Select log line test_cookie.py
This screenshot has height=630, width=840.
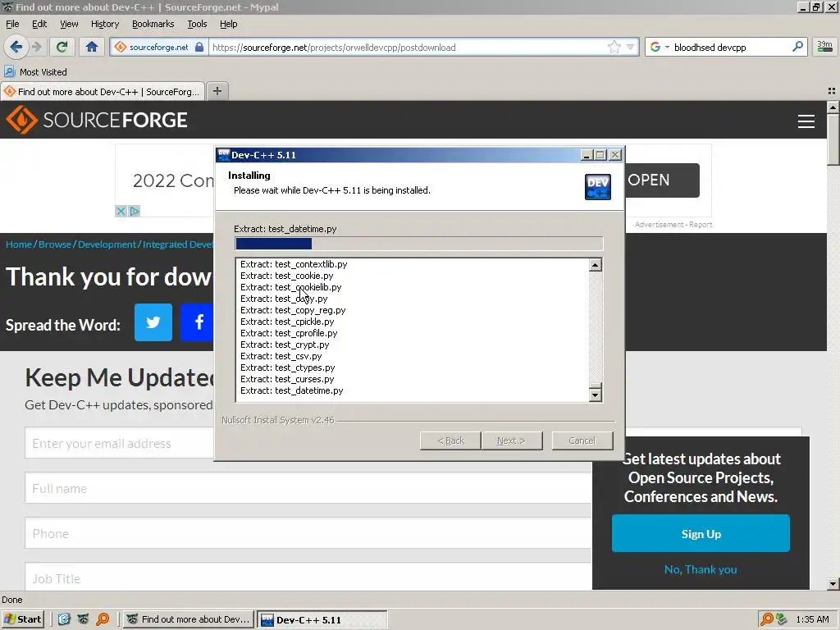click(286, 276)
